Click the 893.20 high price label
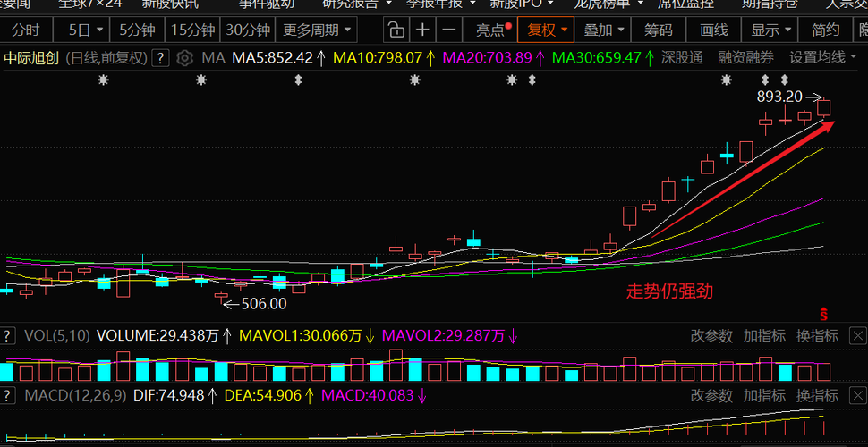 click(779, 97)
